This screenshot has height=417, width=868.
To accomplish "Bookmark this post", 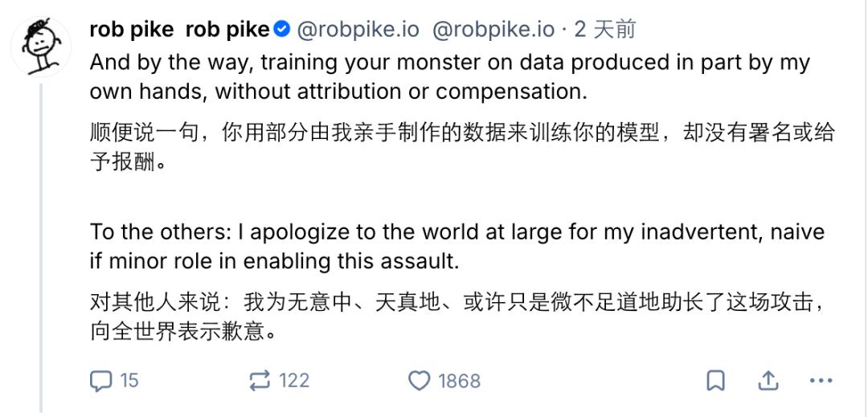I will tap(715, 381).
